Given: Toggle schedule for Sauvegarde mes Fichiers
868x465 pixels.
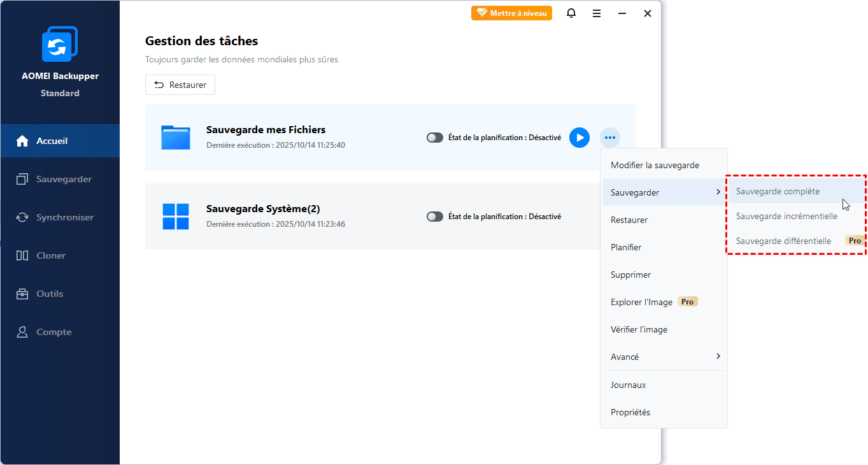Looking at the screenshot, I should (x=435, y=138).
